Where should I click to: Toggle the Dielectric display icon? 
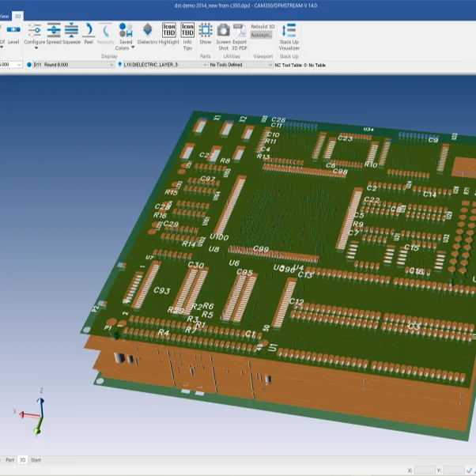pyautogui.click(x=148, y=30)
